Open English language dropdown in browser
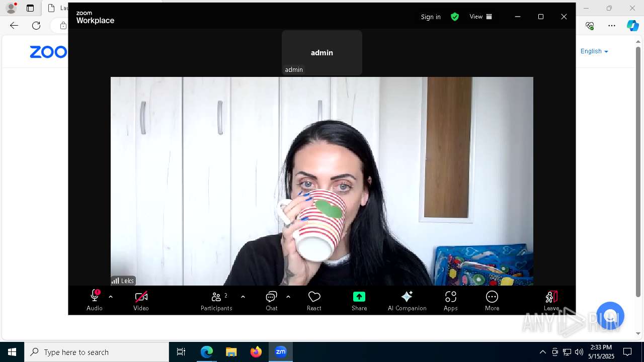Image resolution: width=644 pixels, height=362 pixels. (594, 51)
